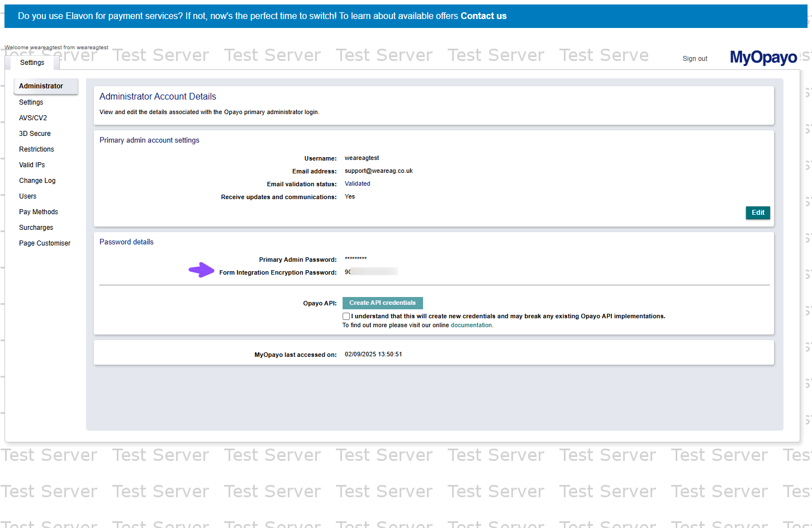This screenshot has height=528, width=812.
Task: Open the Settings tab
Action: [x=32, y=63]
